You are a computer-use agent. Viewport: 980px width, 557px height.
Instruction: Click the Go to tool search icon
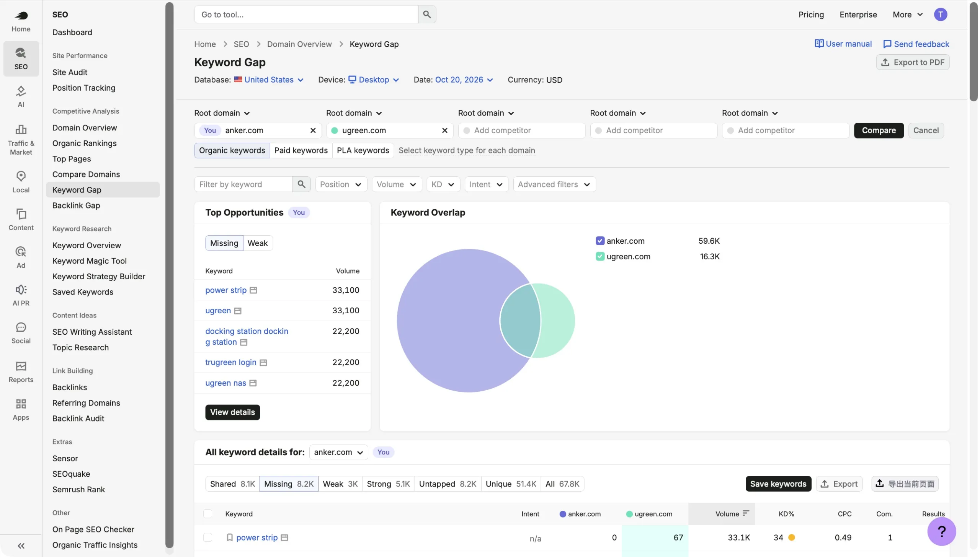[427, 15]
